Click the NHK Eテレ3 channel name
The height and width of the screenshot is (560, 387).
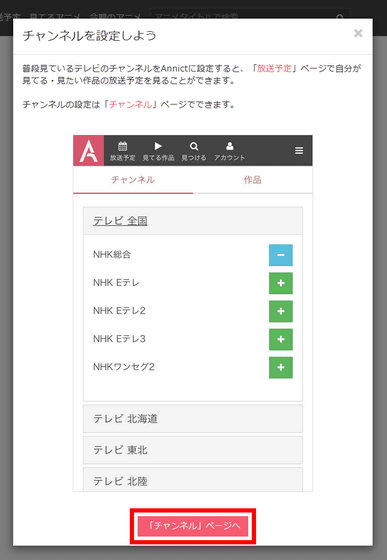119,339
